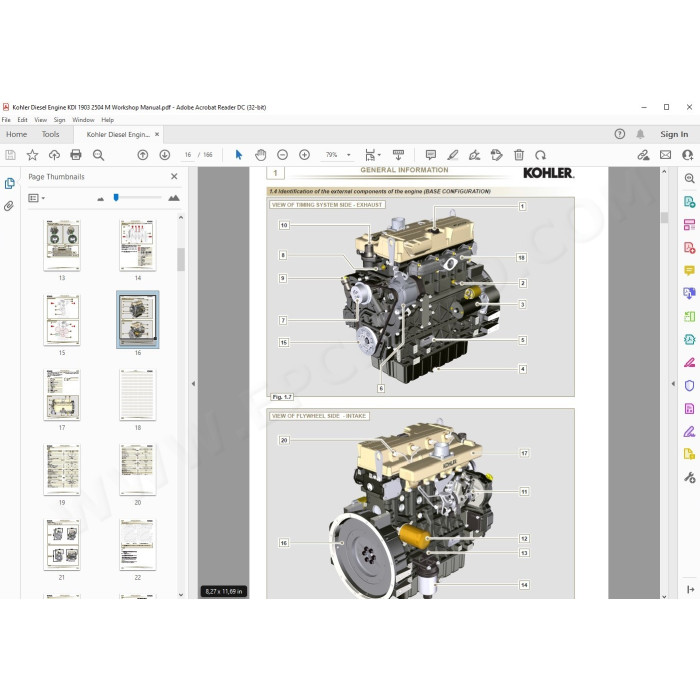Open thumbnail options dropdown menu
This screenshot has width=700, height=700.
pyautogui.click(x=36, y=198)
